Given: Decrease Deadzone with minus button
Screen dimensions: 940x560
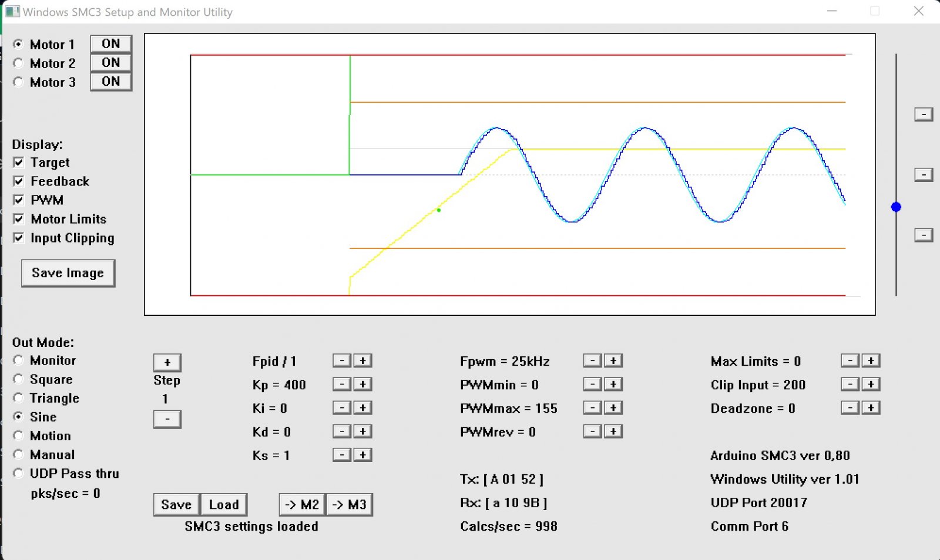Looking at the screenshot, I should [850, 407].
